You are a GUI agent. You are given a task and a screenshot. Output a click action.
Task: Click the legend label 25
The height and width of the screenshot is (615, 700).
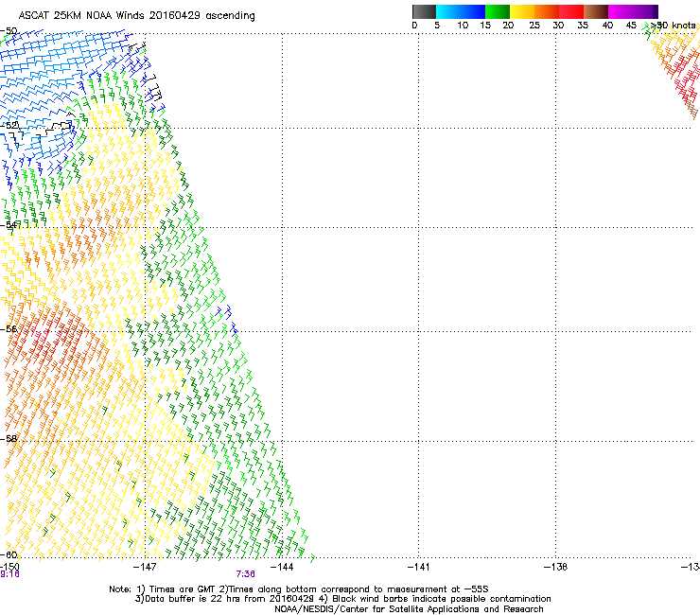[534, 26]
